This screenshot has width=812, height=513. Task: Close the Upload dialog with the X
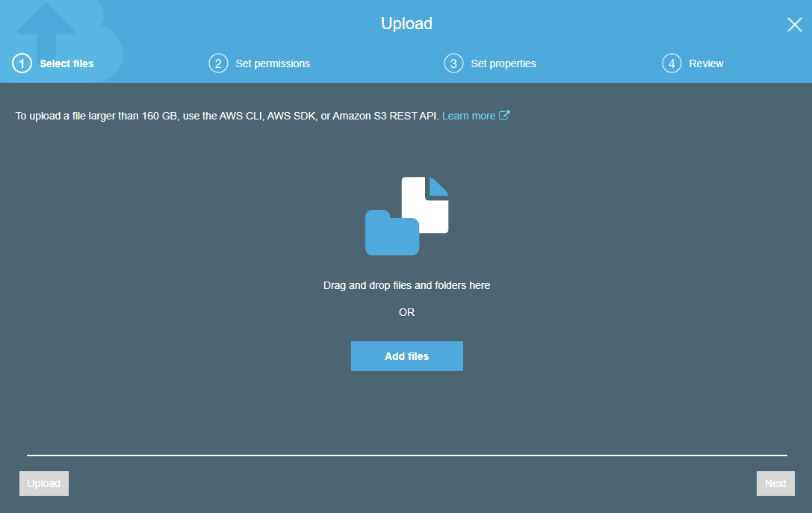click(794, 25)
